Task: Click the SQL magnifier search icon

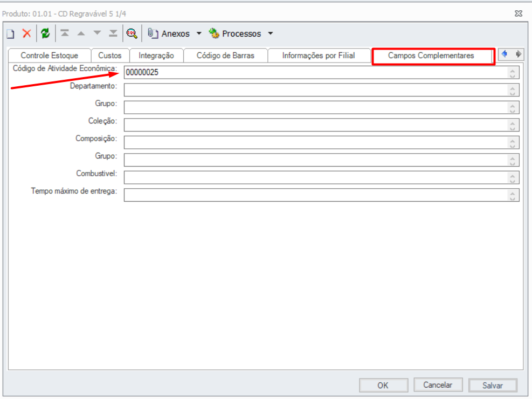Action: 132,33
